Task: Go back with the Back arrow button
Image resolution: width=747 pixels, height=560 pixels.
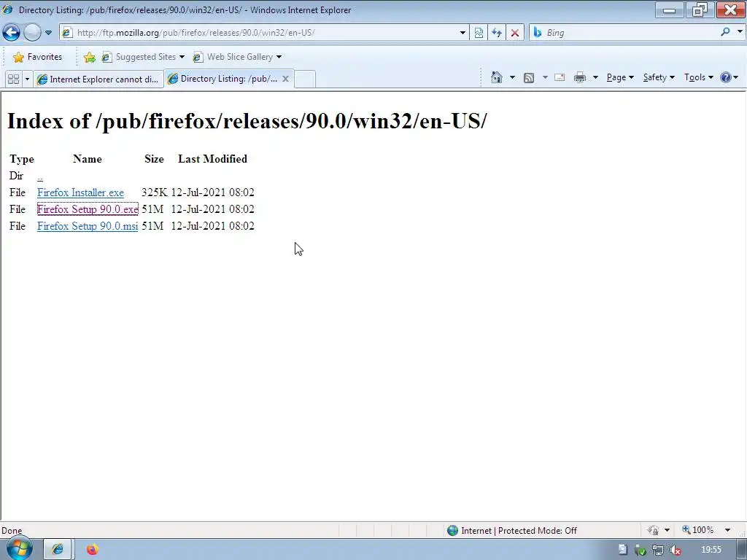Action: click(11, 32)
